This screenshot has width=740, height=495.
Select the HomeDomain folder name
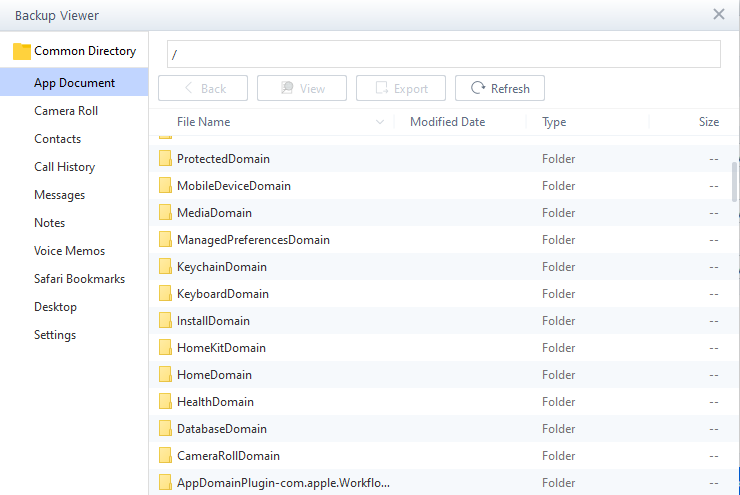[214, 374]
